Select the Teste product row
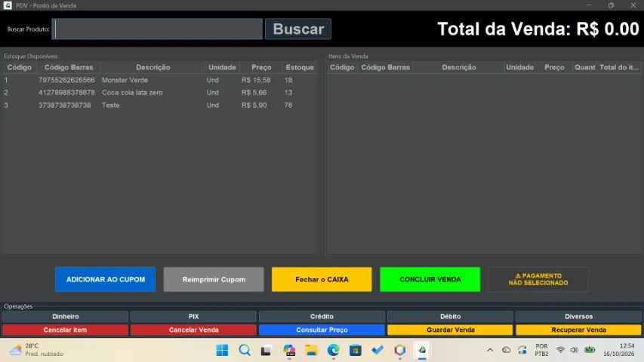 [160, 106]
